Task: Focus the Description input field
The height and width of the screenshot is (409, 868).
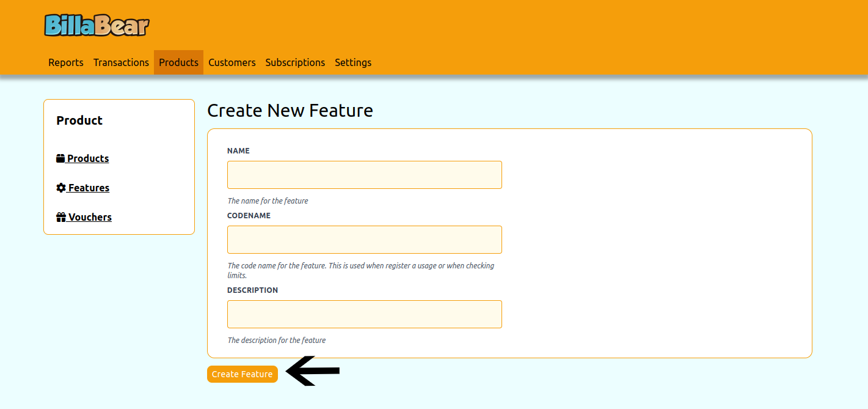Action: tap(365, 314)
